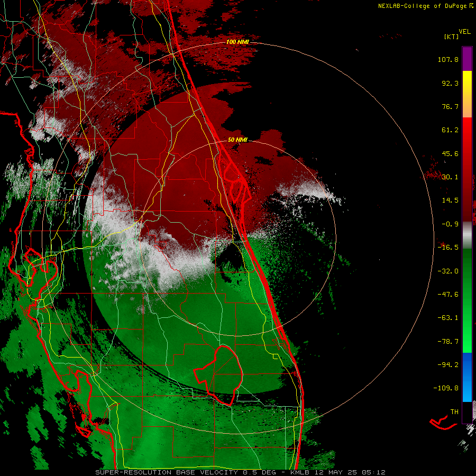Select the -0.9 velocity scale value

pyautogui.click(x=450, y=224)
